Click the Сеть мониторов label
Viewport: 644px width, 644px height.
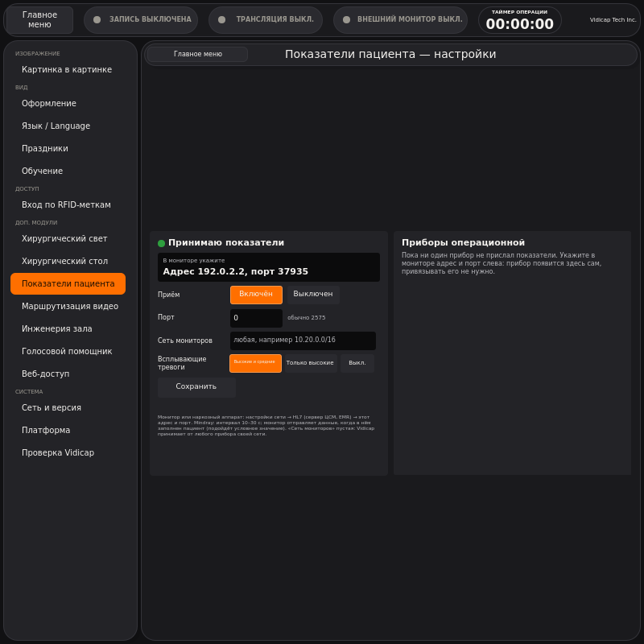click(x=185, y=341)
